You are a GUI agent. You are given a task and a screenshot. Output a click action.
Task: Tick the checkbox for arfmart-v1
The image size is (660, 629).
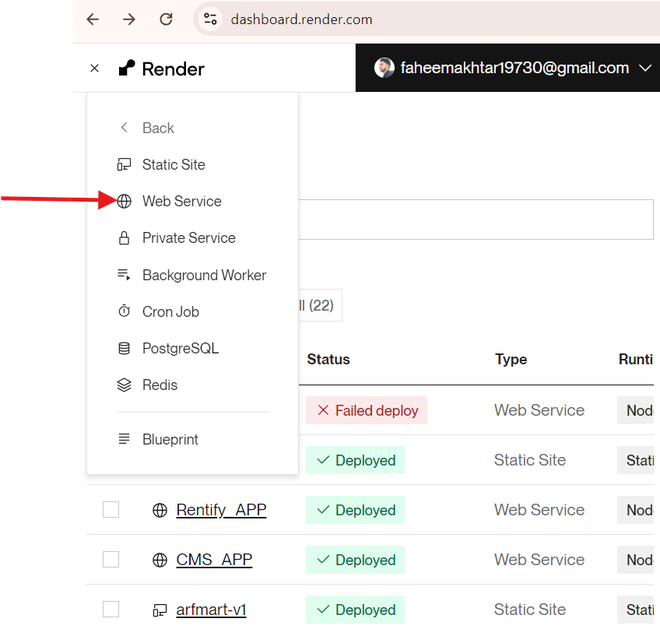tap(111, 609)
